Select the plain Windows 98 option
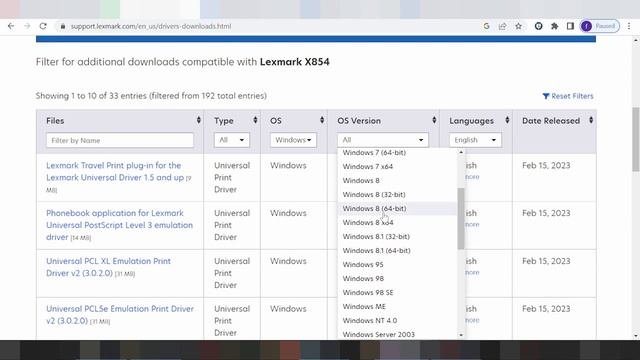Image resolution: width=640 pixels, height=360 pixels. coord(397,278)
